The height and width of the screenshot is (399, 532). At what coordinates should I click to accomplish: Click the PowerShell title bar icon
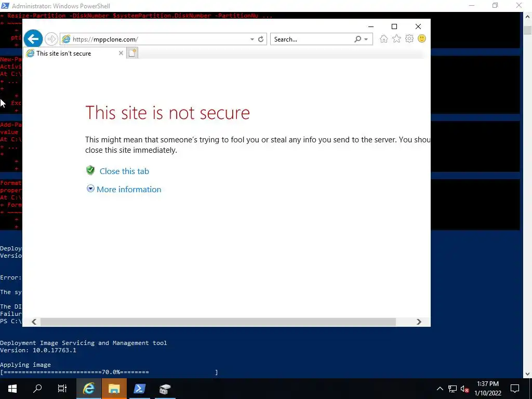[x=5, y=6]
